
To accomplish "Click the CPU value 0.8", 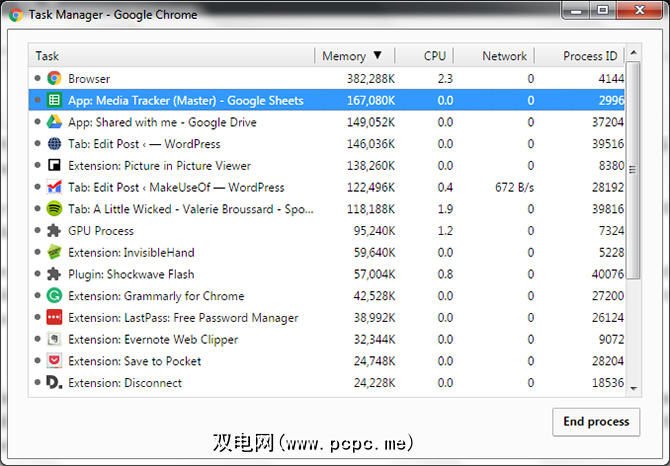I will (x=445, y=274).
